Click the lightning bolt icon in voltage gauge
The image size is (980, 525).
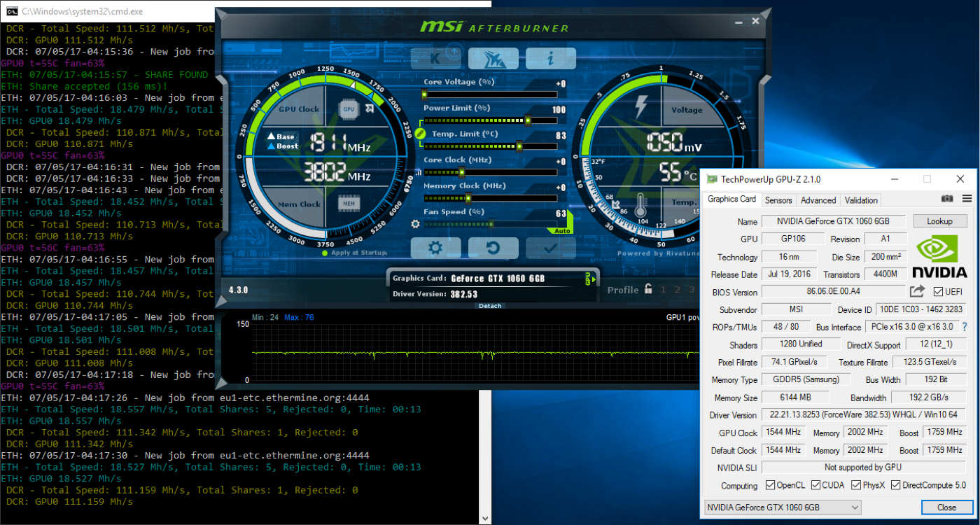[641, 108]
